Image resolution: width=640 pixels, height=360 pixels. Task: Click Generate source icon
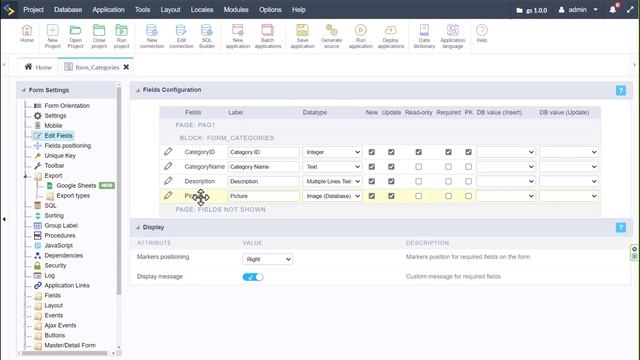point(331,36)
